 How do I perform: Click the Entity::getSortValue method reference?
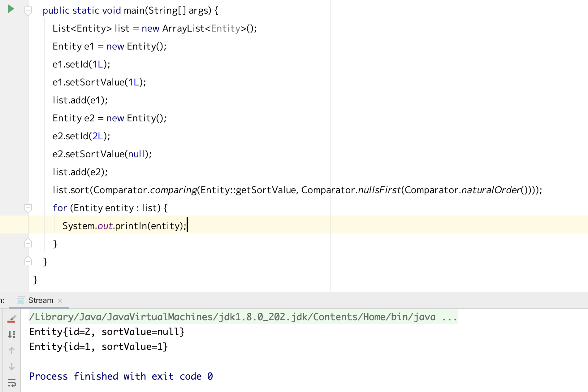pos(248,190)
